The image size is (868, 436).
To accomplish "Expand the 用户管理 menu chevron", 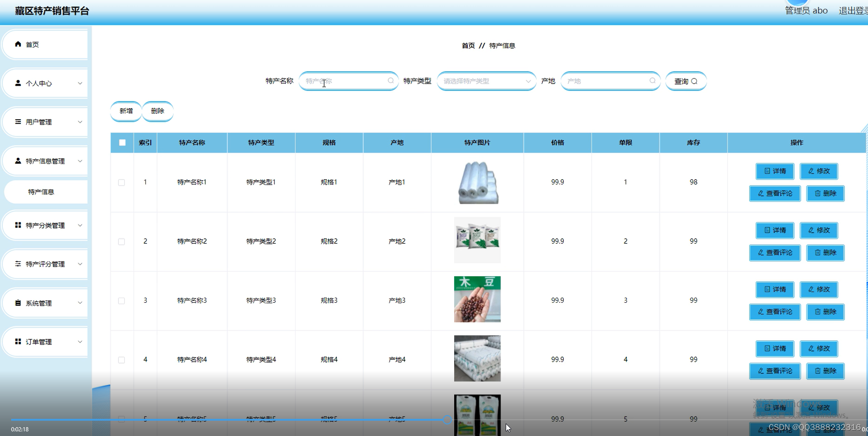I will pyautogui.click(x=80, y=122).
